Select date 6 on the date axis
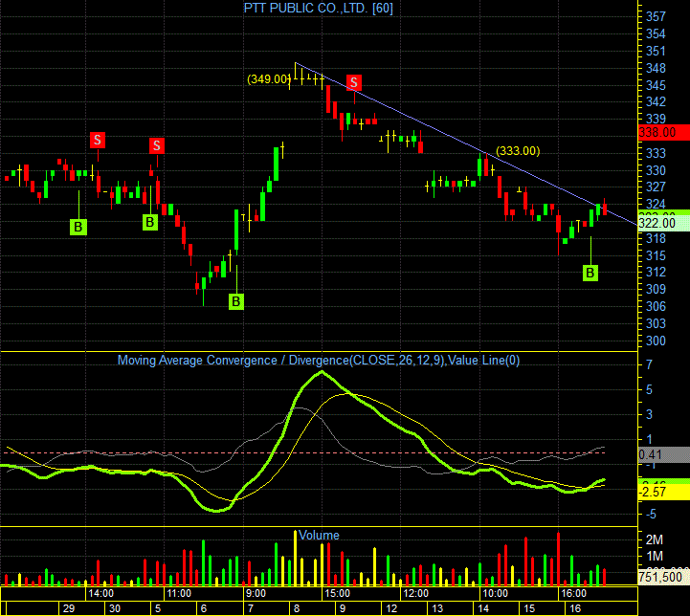The image size is (690, 616). 204,608
